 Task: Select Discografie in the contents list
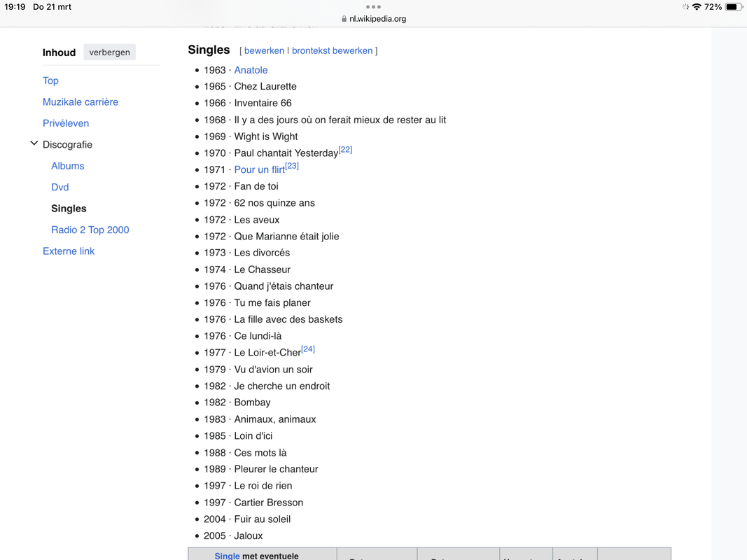[68, 145]
